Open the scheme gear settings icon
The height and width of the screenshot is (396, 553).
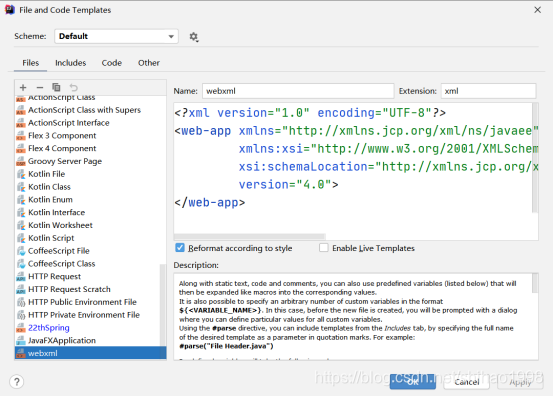194,37
